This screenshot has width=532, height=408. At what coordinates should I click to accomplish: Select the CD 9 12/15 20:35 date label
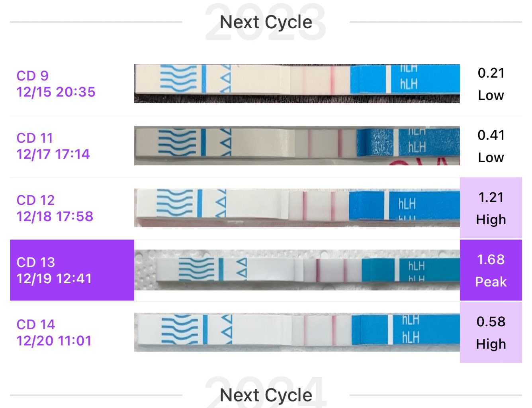click(x=56, y=84)
